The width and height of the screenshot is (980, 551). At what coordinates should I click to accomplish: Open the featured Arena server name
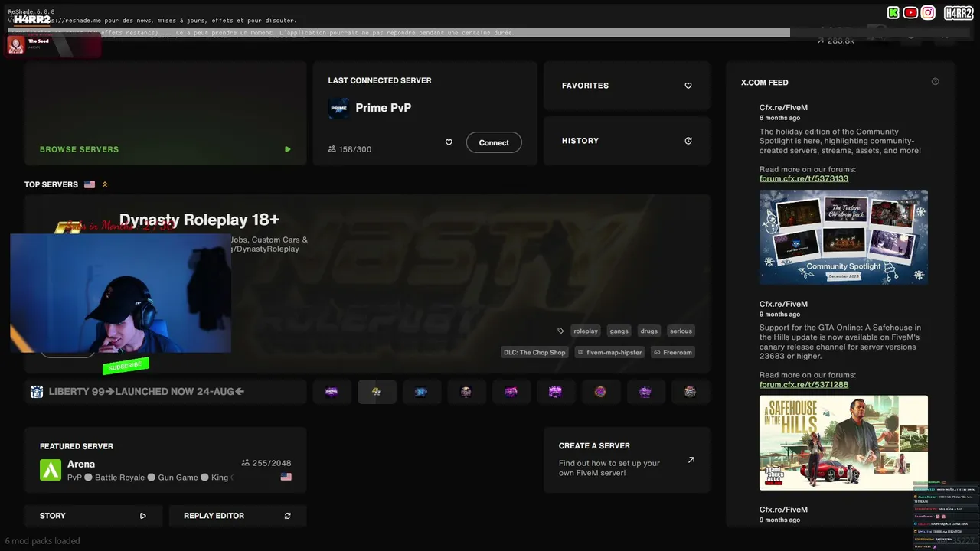click(81, 464)
